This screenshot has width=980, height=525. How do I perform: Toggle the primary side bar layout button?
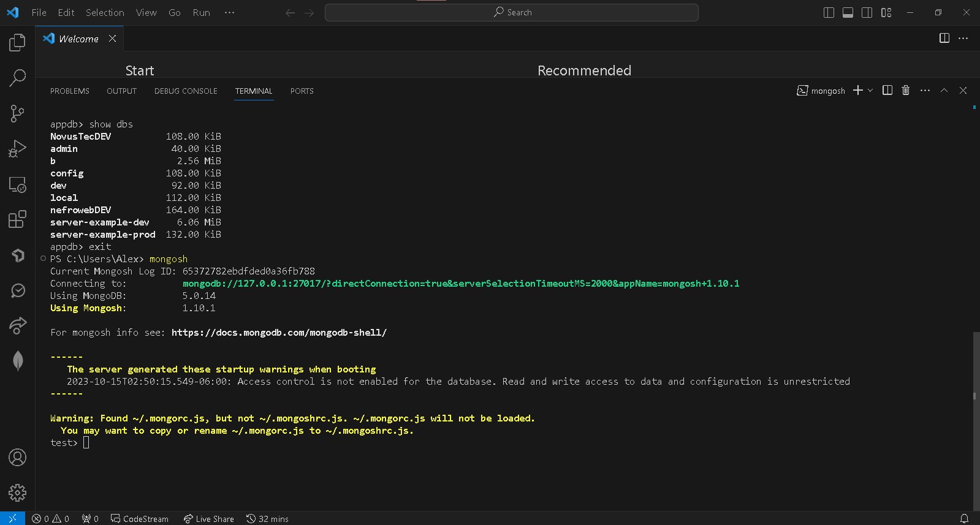[829, 13]
